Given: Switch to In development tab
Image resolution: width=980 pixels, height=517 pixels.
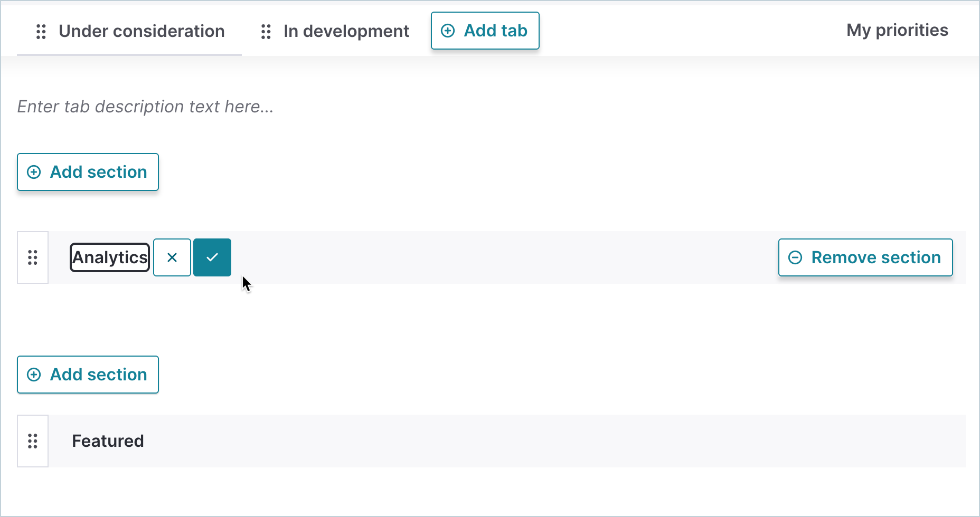Looking at the screenshot, I should (x=346, y=31).
